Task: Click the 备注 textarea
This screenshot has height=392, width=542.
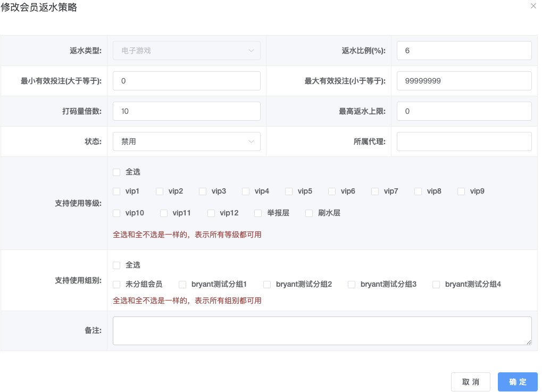Action: click(x=322, y=331)
